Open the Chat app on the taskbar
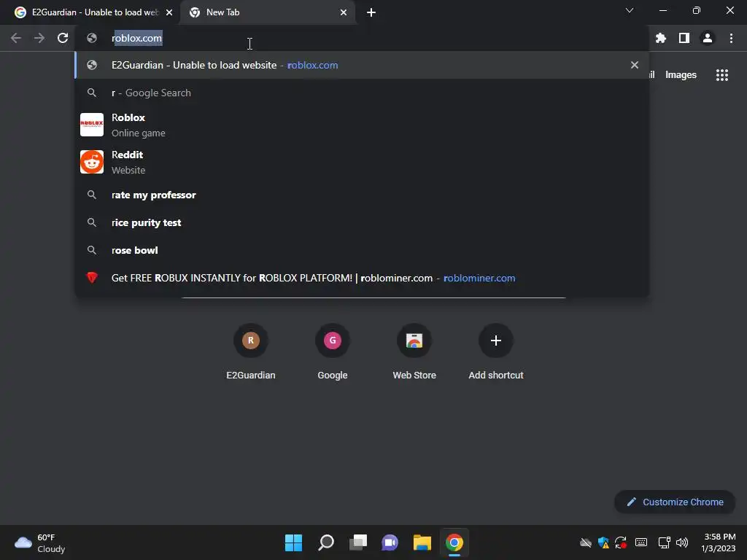 pyautogui.click(x=390, y=542)
